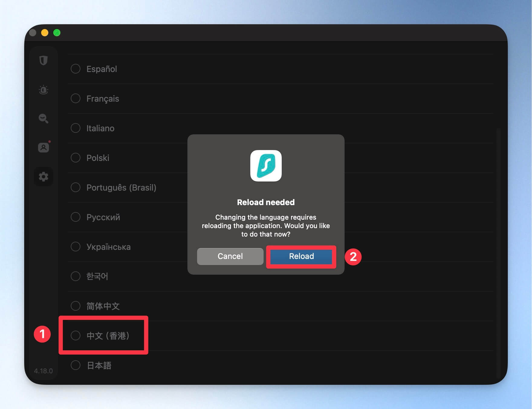Open the Alert siren icon in sidebar

click(44, 90)
